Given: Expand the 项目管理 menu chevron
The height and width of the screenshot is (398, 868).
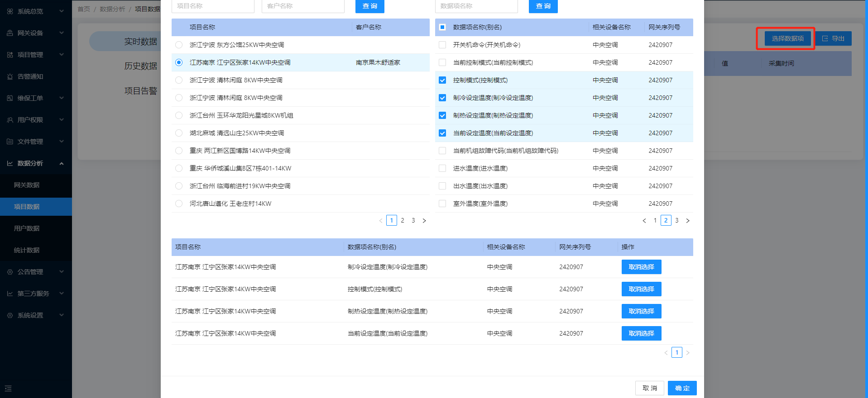Looking at the screenshot, I should 62,55.
